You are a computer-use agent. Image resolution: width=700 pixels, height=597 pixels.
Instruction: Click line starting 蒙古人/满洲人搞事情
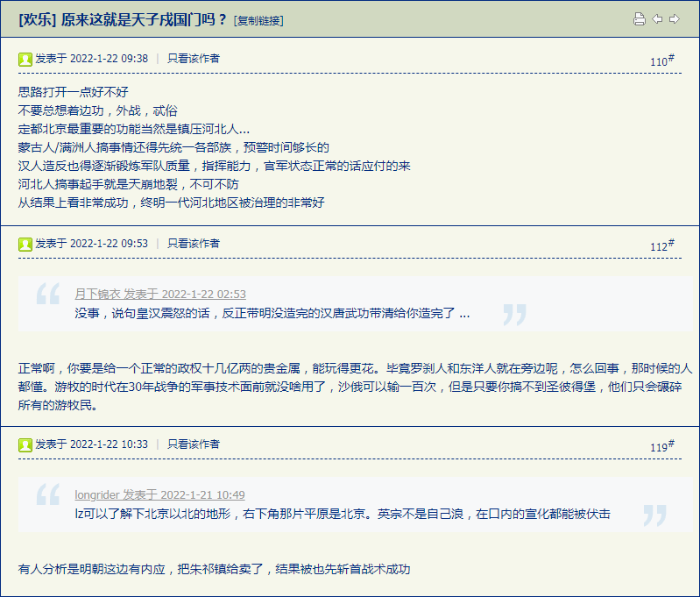[x=173, y=147]
